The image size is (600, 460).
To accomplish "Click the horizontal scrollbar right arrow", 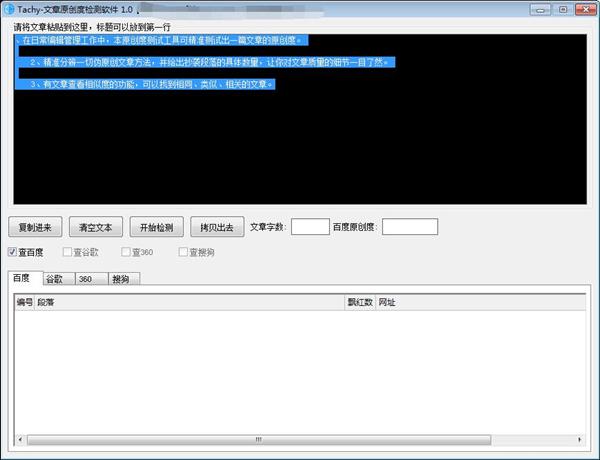I will click(580, 440).
